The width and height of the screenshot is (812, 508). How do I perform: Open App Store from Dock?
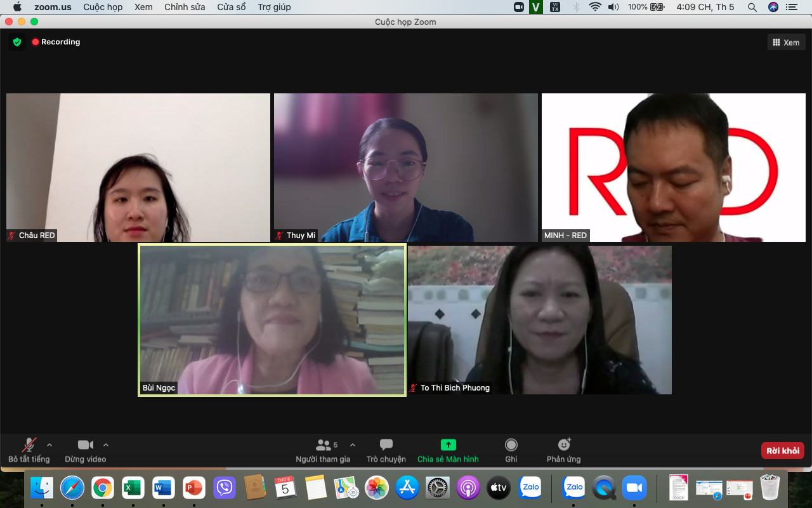click(x=407, y=488)
